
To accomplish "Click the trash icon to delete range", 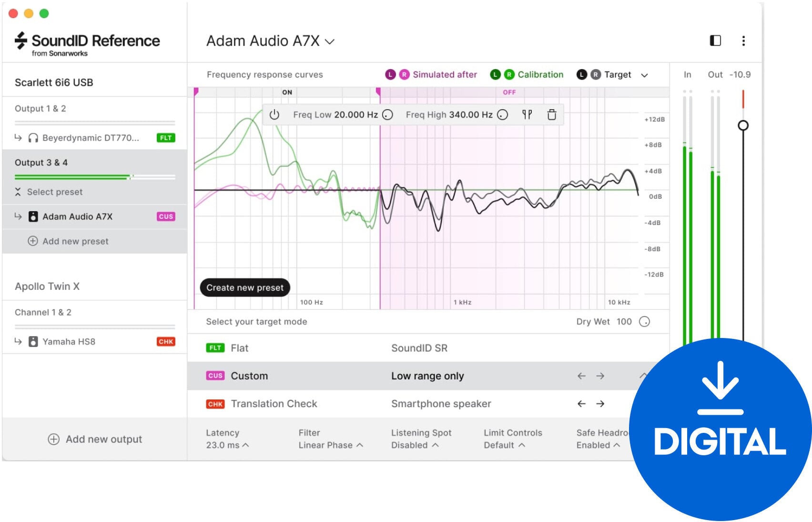I will pyautogui.click(x=551, y=115).
